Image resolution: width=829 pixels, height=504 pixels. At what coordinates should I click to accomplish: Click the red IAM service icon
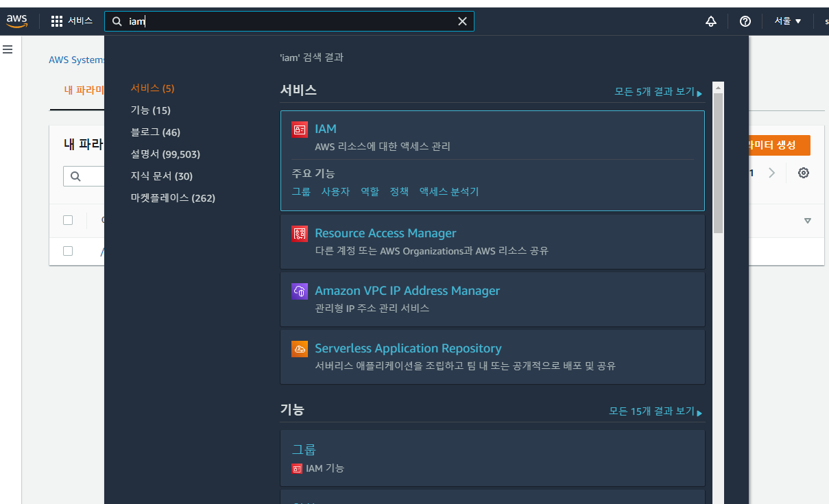(300, 129)
